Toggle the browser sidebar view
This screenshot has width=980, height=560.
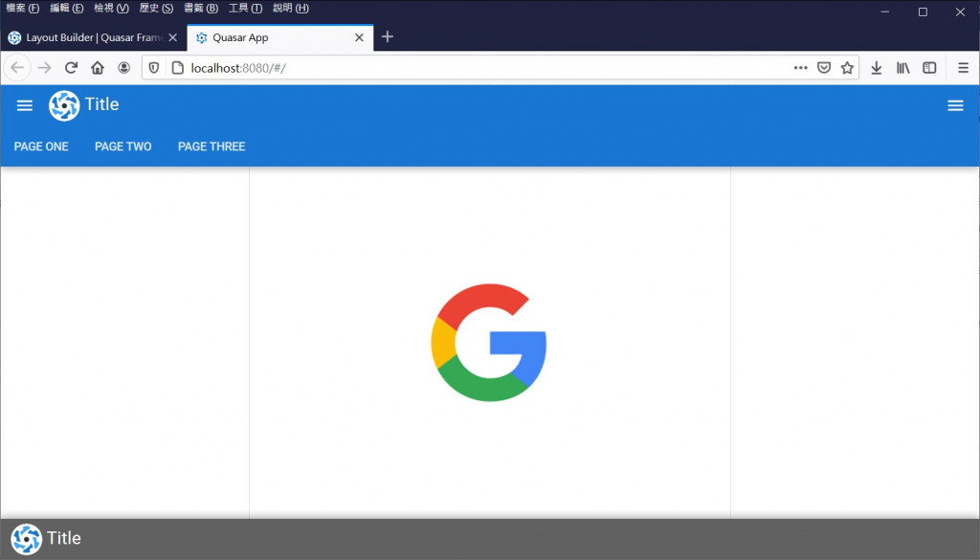[929, 68]
